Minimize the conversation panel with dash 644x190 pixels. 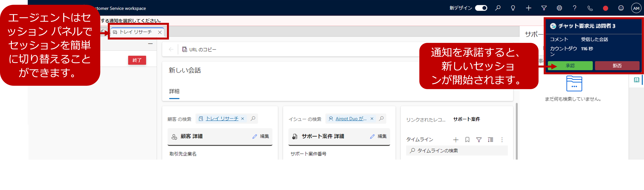click(150, 44)
